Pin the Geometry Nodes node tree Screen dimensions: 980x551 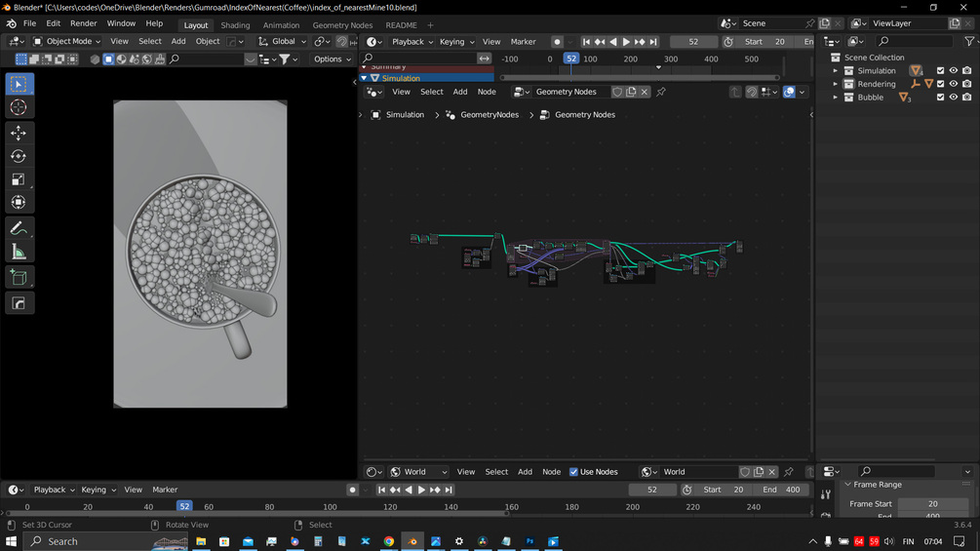(661, 92)
